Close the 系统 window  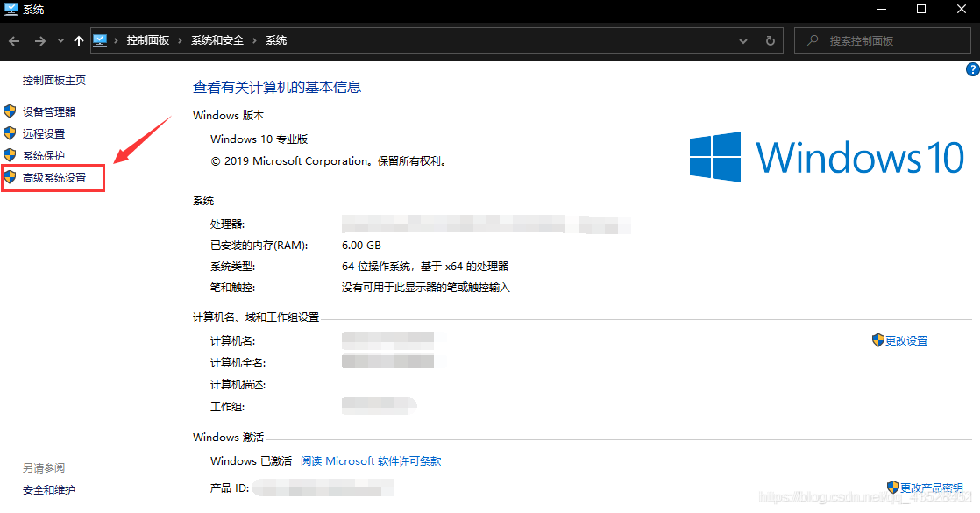click(962, 9)
